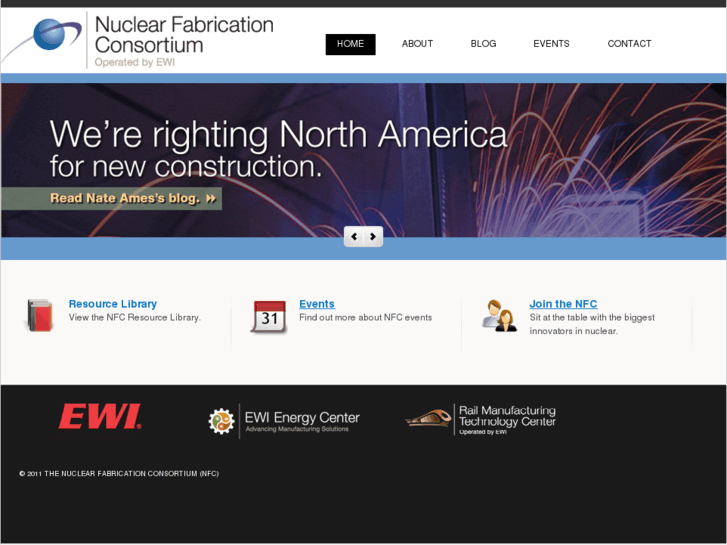
Task: Click the red EWI logo in footer
Action: [x=100, y=416]
